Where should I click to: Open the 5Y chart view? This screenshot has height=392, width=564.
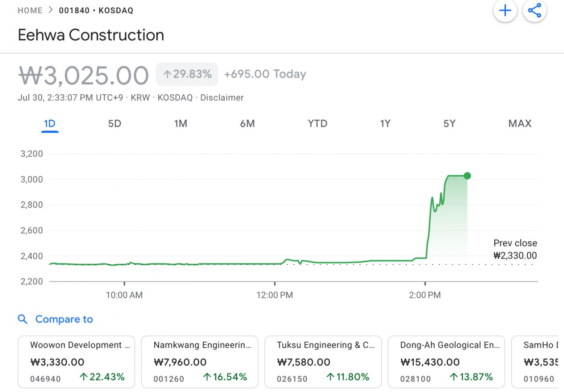pyautogui.click(x=449, y=124)
